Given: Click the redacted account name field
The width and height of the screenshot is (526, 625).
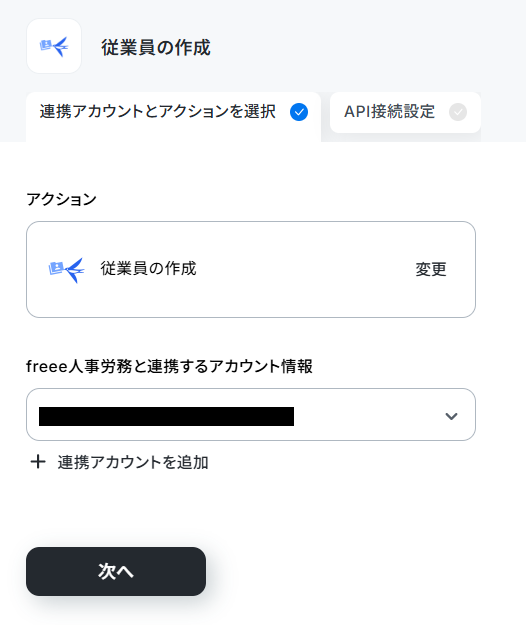Looking at the screenshot, I should (166, 417).
